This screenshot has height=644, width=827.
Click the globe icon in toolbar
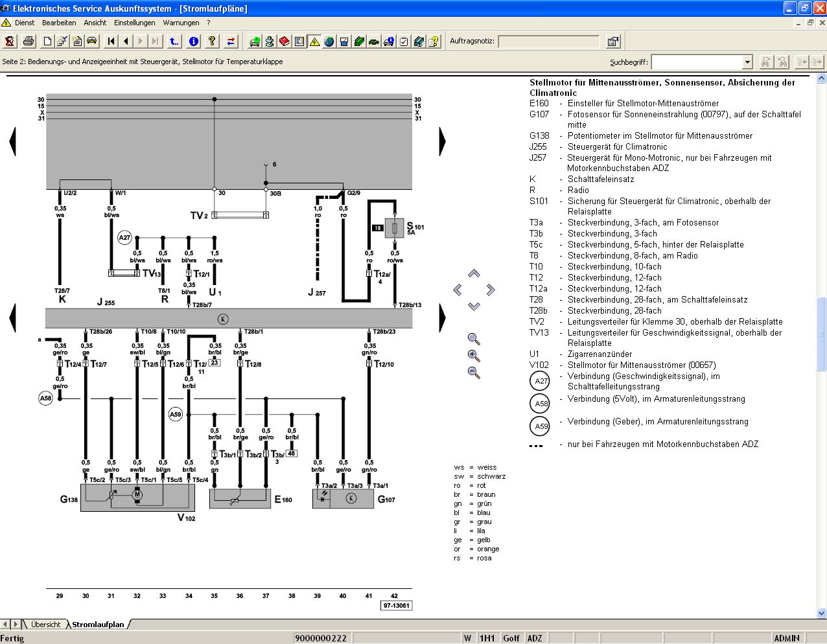pyautogui.click(x=329, y=41)
